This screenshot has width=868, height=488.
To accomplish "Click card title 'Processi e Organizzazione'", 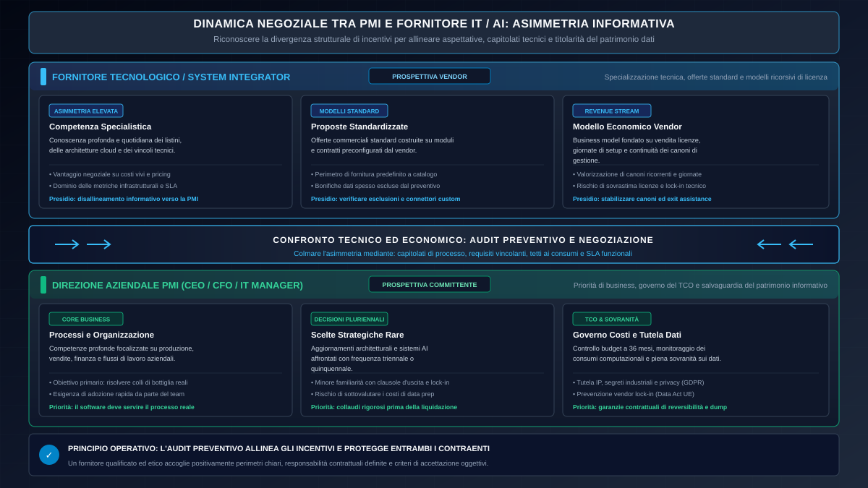I will [101, 335].
